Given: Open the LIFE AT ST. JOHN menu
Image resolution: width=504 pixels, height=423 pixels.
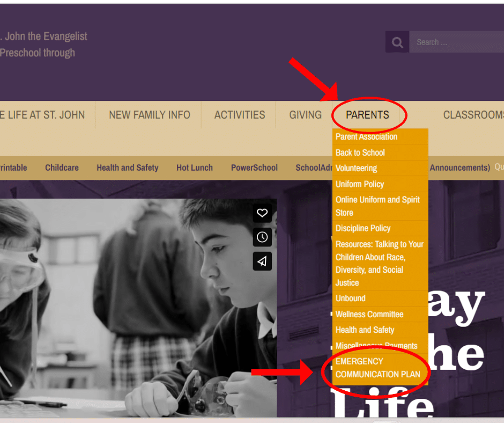Looking at the screenshot, I should pos(42,115).
